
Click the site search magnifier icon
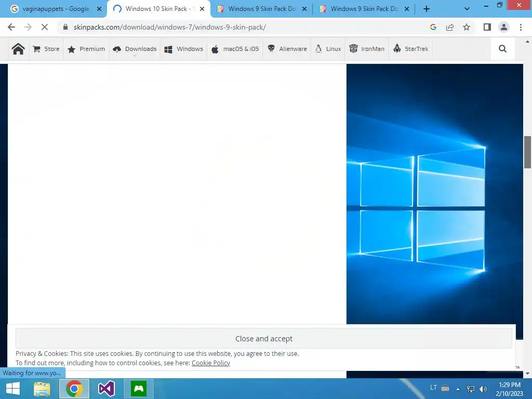click(502, 49)
